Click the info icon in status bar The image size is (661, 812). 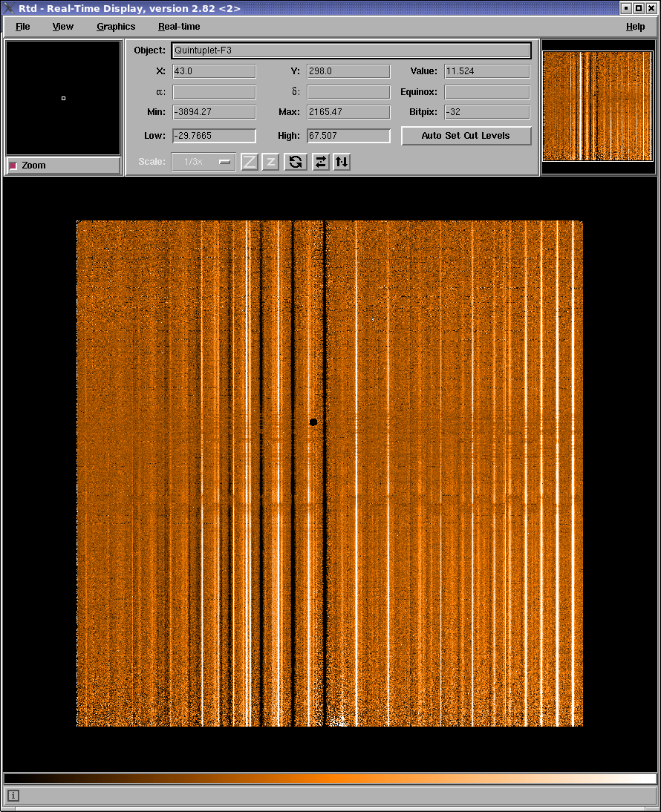tap(13, 796)
